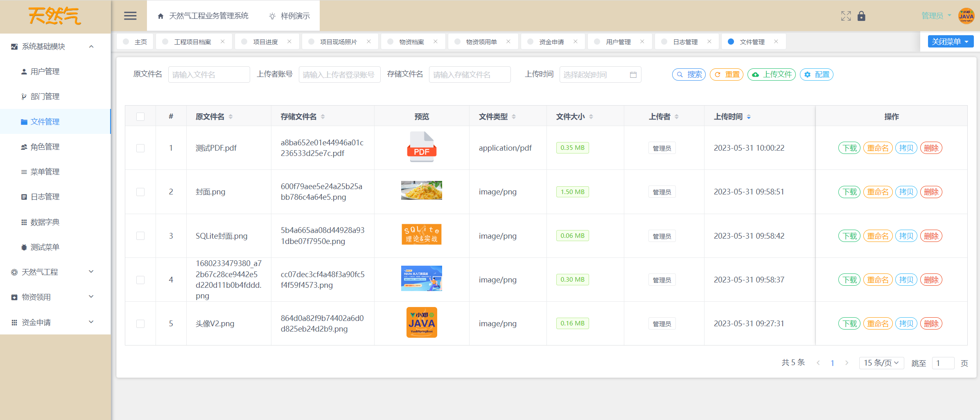Screen dimensions: 980x420
Task: Delete the 封面.png file via 删除
Action: 931,192
